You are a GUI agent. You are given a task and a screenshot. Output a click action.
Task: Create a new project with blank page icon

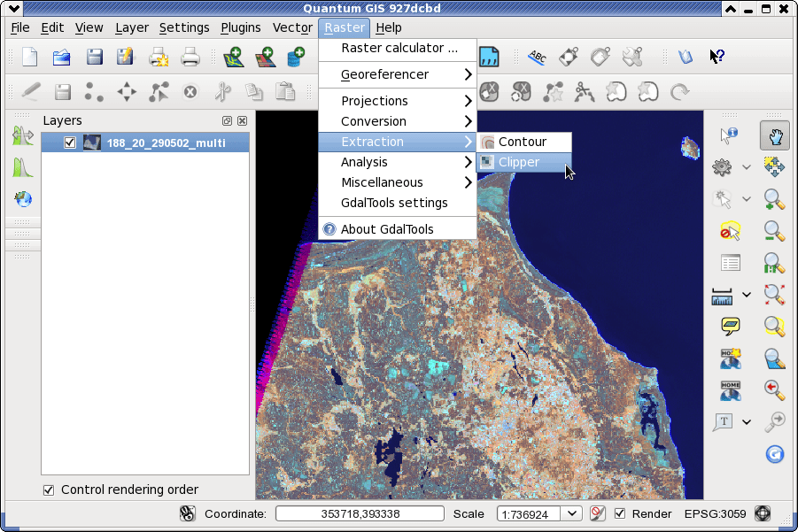pos(30,57)
